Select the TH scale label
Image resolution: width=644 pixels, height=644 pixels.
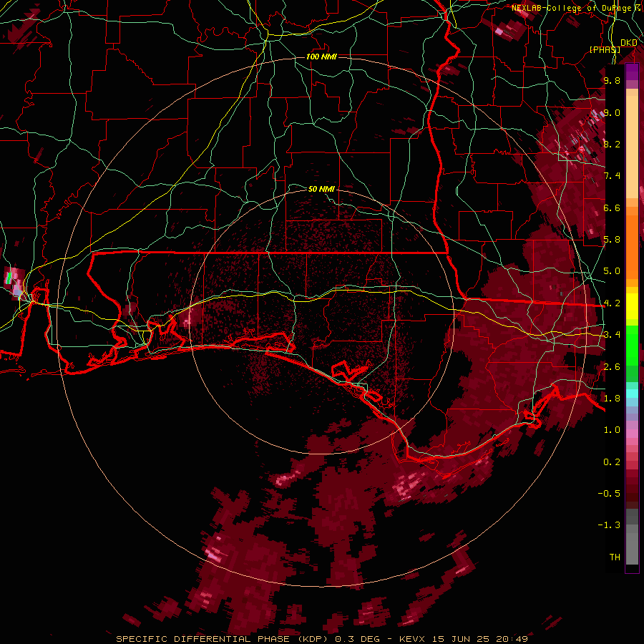click(615, 557)
